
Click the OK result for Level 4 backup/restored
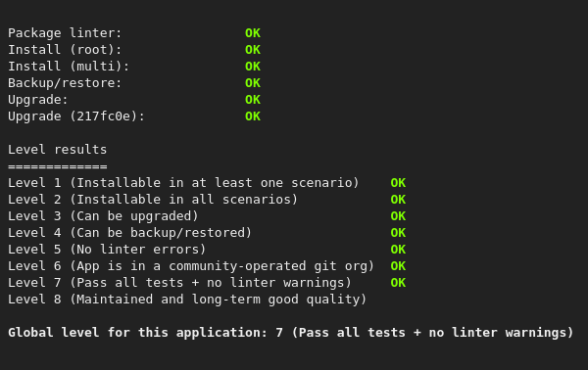[398, 233]
